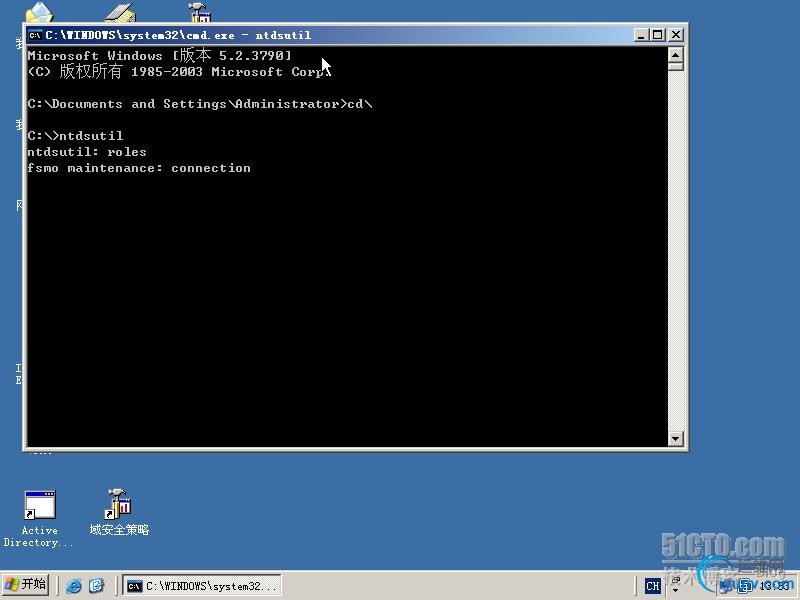Select the partly hidden hammer icon on desktop
Image resolution: width=800 pixels, height=600 pixels.
(x=201, y=12)
